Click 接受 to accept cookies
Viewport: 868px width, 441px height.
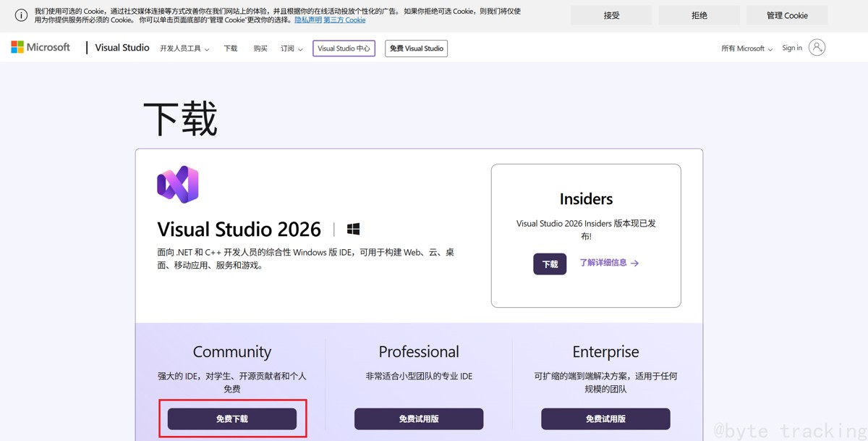(x=611, y=14)
